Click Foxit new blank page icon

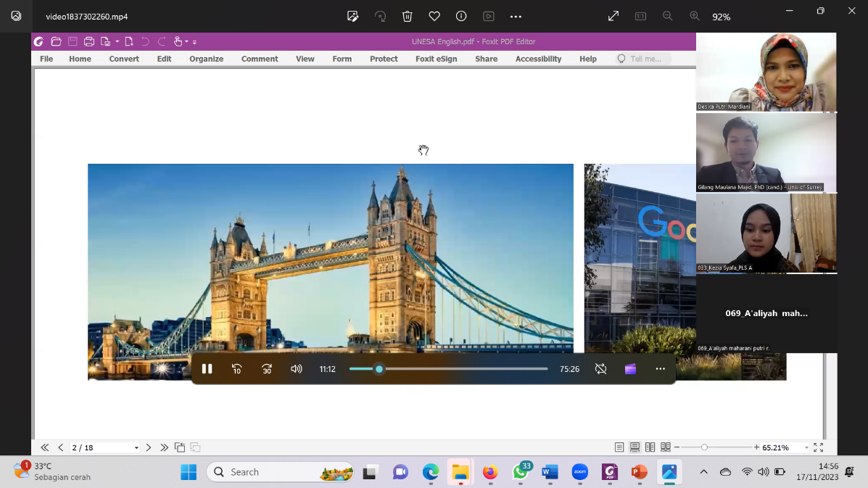click(x=129, y=41)
